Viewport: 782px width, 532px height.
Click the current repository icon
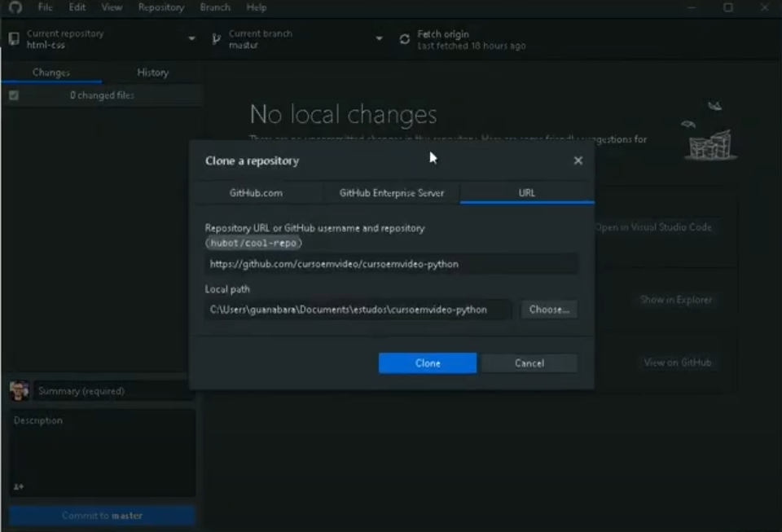[14, 39]
